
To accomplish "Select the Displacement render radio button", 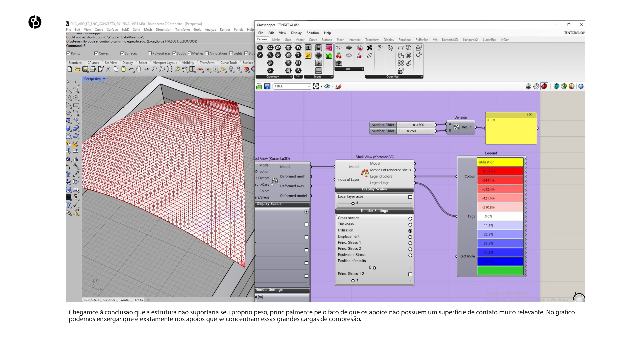I will (410, 237).
